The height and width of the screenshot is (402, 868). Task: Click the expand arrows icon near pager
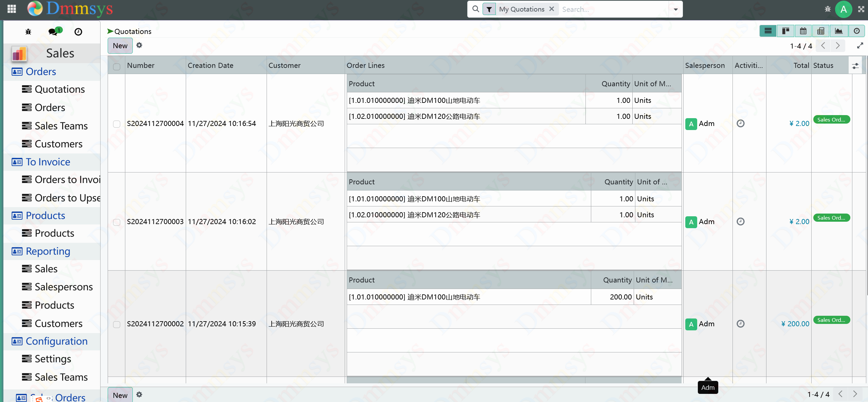point(860,45)
